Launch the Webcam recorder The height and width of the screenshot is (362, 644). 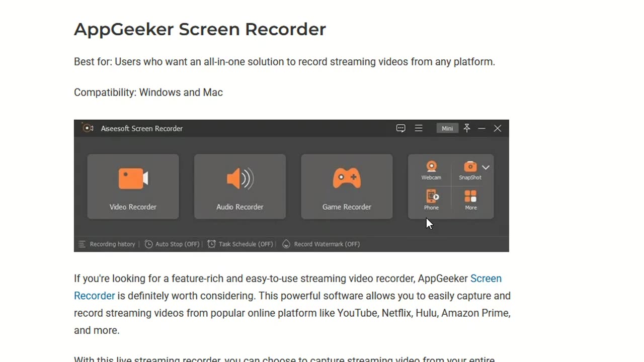(431, 171)
